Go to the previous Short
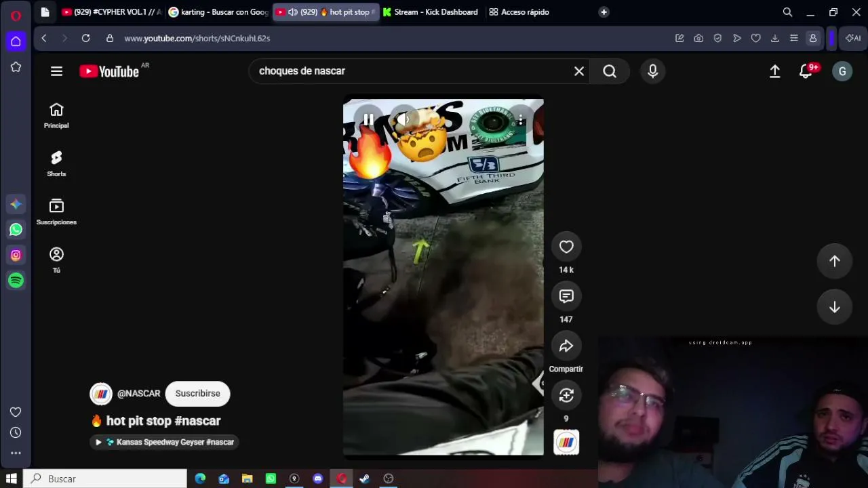The width and height of the screenshot is (868, 488). (x=835, y=261)
